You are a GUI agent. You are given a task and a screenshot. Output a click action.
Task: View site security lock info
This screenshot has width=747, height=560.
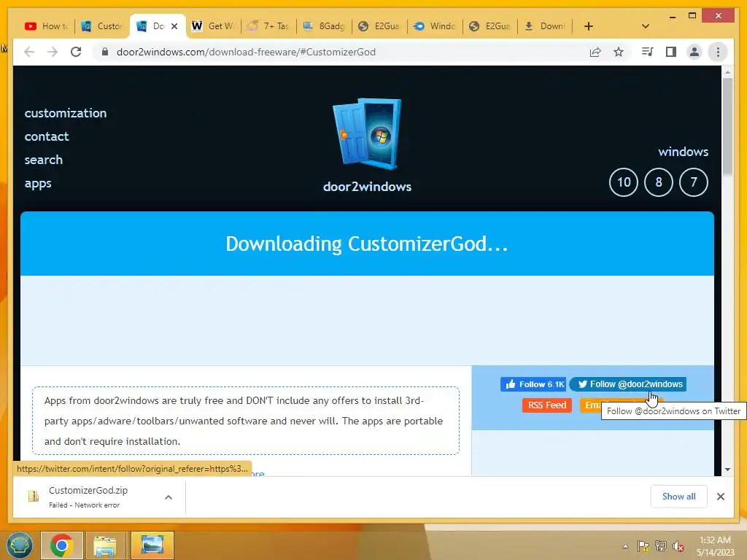(x=105, y=52)
